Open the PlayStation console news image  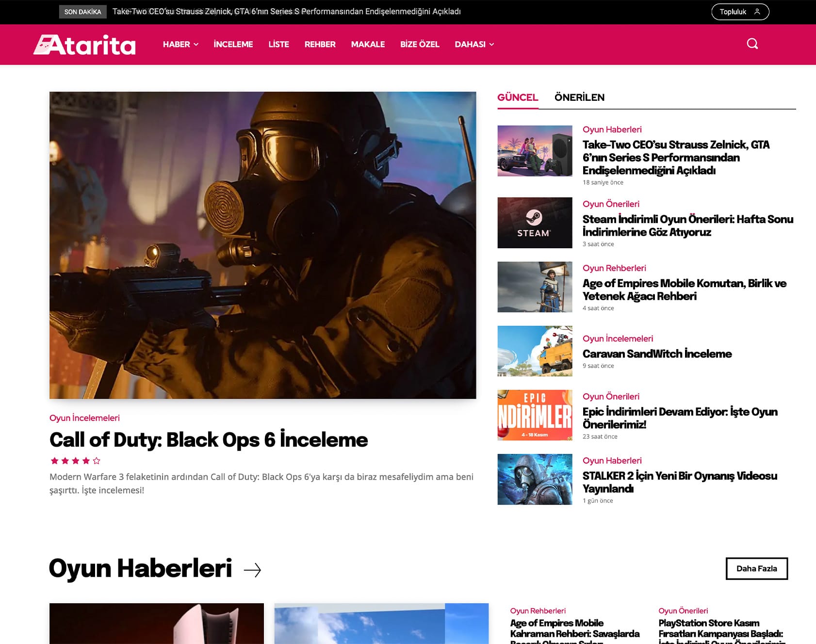157,624
